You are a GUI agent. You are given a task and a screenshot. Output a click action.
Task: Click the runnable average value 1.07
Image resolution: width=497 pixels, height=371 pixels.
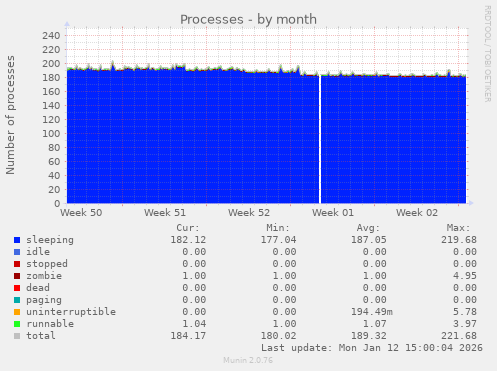click(375, 324)
